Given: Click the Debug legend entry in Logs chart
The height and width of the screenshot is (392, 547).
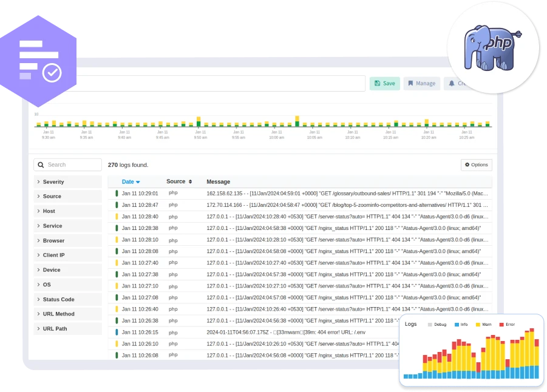Looking at the screenshot, I should click(x=437, y=325).
